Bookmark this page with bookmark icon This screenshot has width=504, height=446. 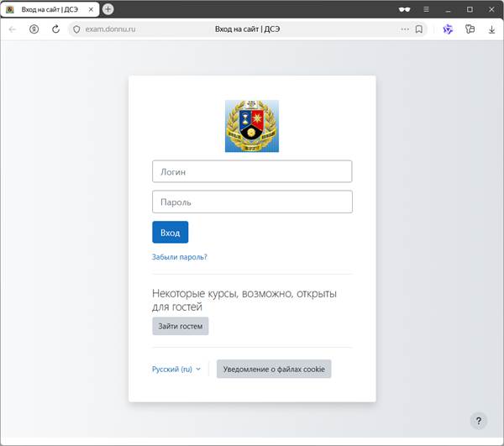(x=419, y=29)
